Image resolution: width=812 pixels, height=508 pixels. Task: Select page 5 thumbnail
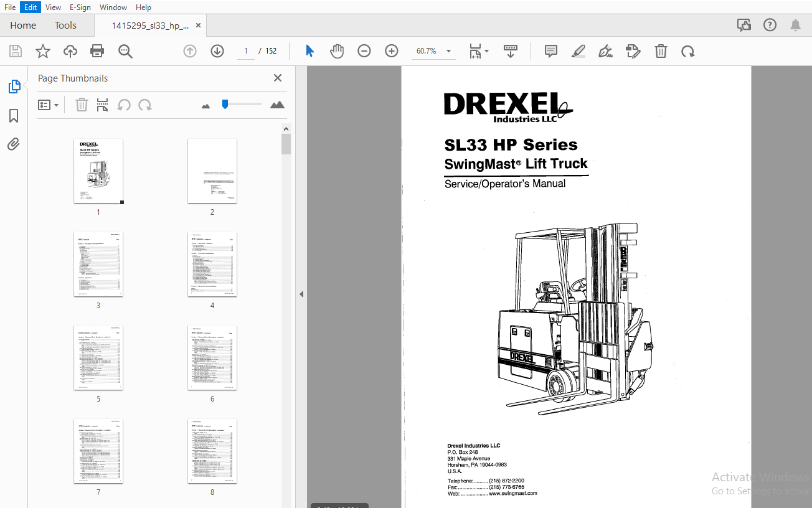[98, 358]
